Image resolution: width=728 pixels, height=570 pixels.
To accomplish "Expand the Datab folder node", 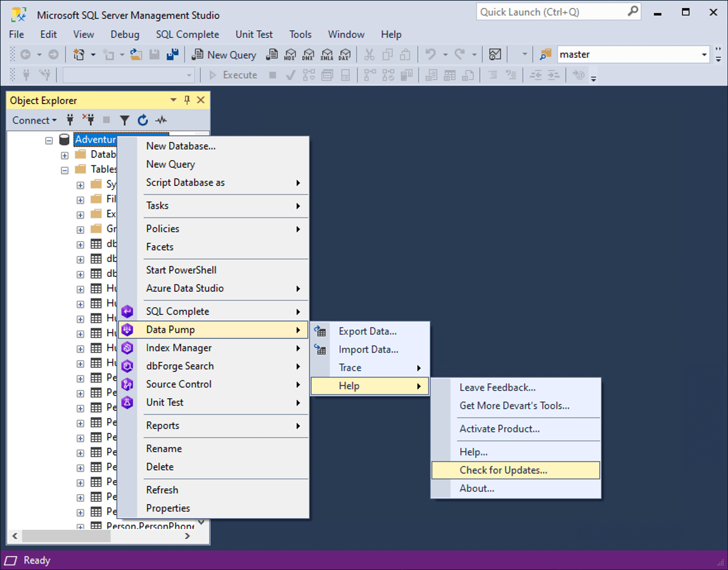I will tap(65, 156).
